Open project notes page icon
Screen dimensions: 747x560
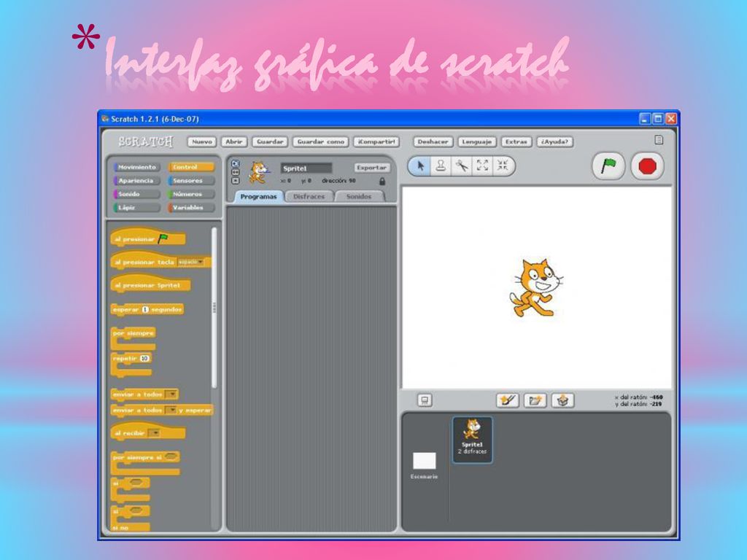659,140
